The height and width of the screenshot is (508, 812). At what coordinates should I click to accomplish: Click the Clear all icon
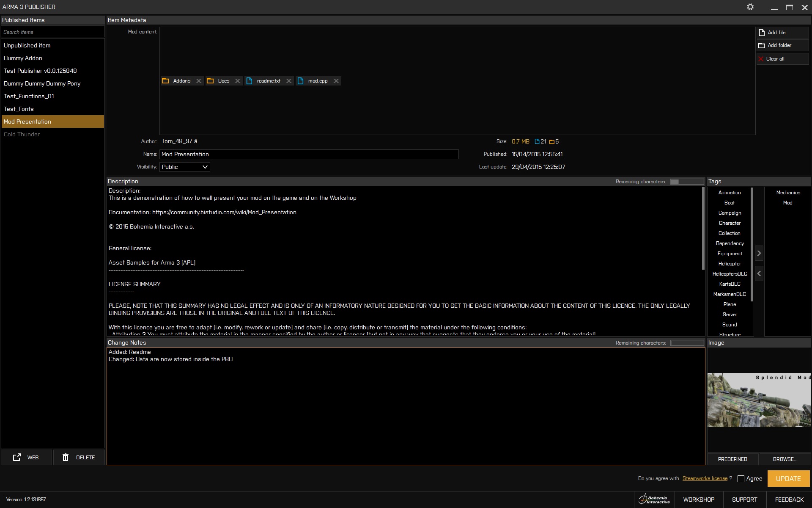761,59
